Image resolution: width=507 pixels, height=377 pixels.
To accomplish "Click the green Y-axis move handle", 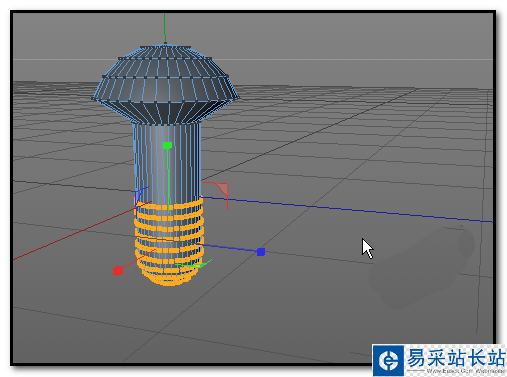I will coord(167,145).
